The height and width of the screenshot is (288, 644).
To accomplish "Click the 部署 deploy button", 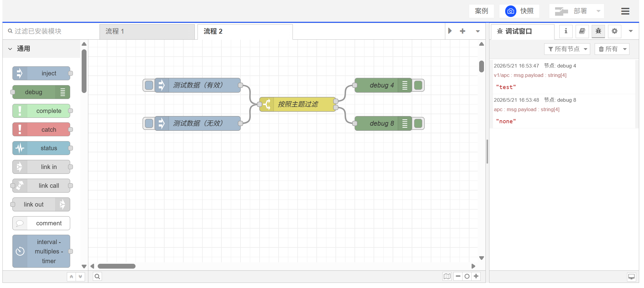I will [x=571, y=11].
